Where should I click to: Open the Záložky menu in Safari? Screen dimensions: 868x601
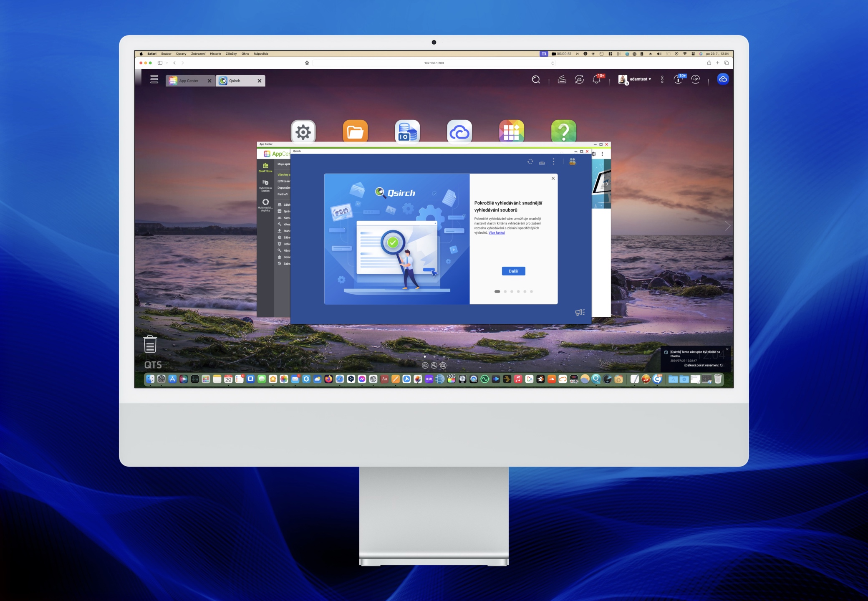click(x=231, y=54)
